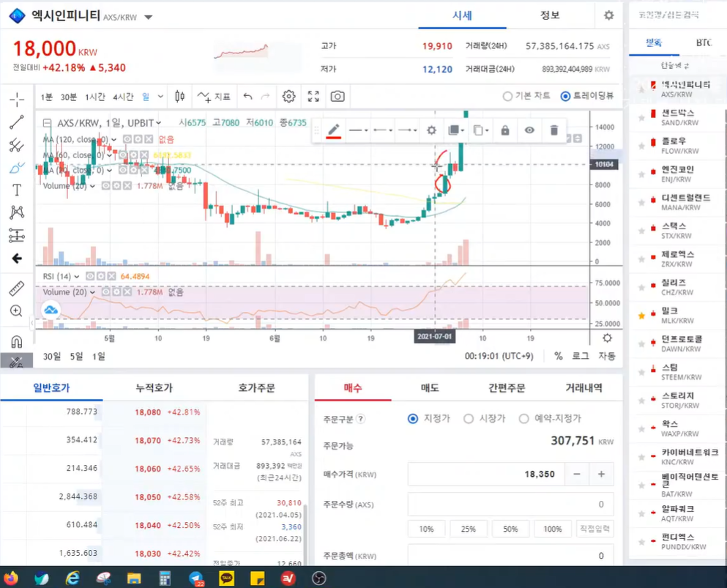Open Telegram from the taskbar
Screen dimensions: 727x588
tap(197, 578)
